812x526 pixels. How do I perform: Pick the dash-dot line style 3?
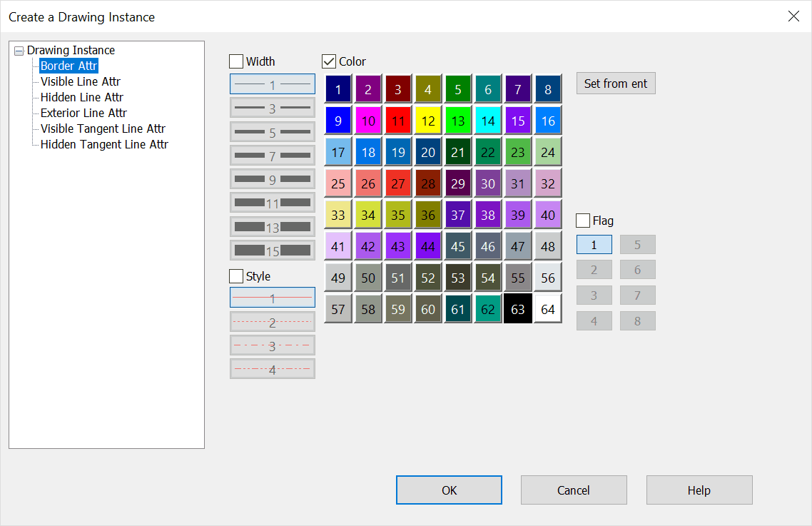[272, 345]
